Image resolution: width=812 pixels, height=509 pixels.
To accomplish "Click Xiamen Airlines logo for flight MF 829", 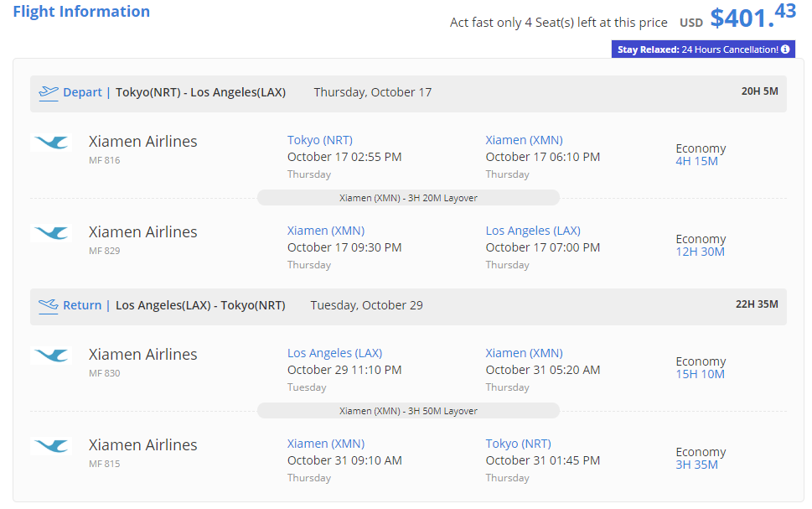I will (51, 233).
